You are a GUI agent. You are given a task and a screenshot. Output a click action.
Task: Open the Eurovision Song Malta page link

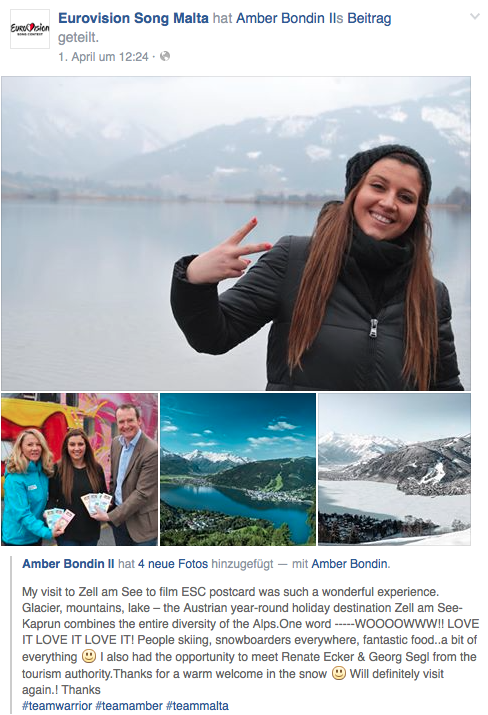coord(133,18)
